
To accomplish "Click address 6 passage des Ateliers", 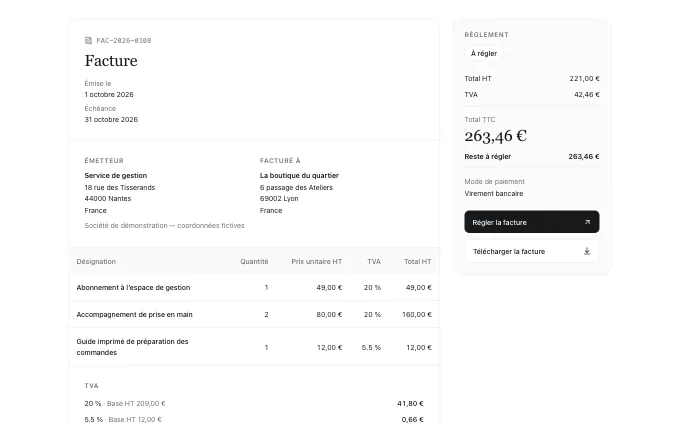I will coord(296,188).
